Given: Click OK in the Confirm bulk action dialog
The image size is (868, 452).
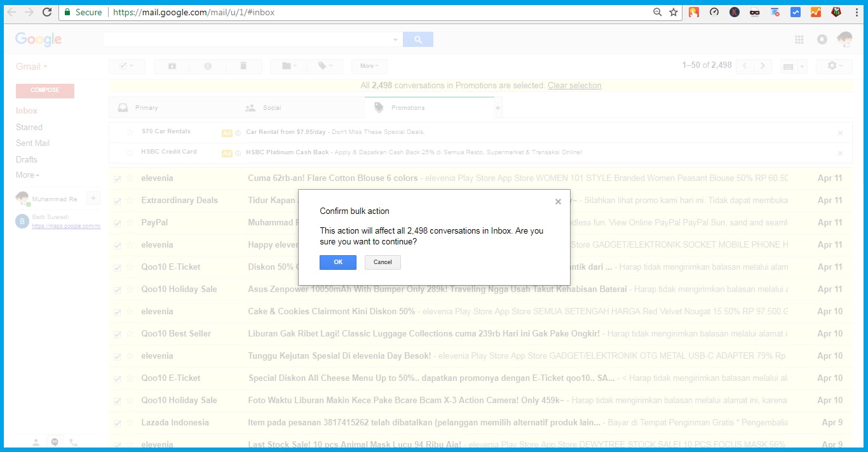Looking at the screenshot, I should click(x=338, y=262).
